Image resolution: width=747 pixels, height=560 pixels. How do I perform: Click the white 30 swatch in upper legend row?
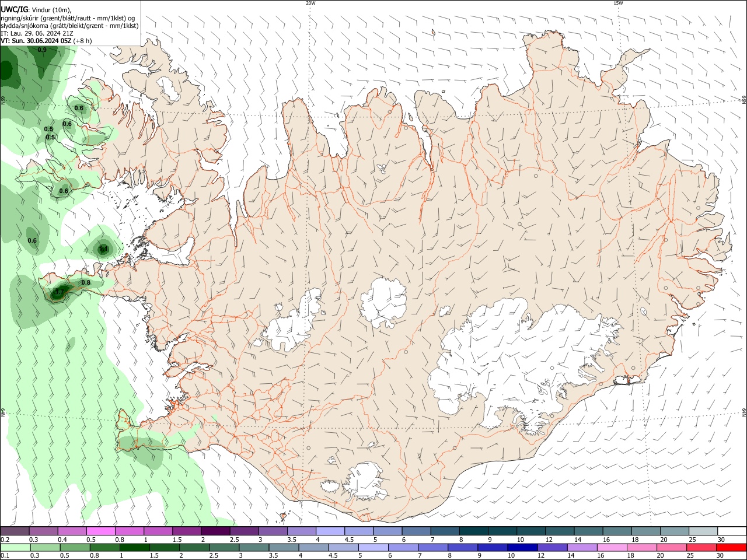pos(732,531)
